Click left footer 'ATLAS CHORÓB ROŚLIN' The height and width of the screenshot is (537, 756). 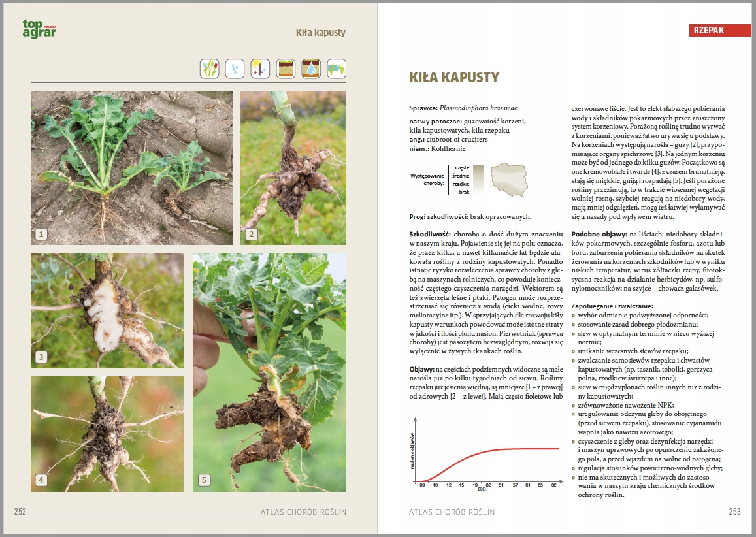click(303, 512)
